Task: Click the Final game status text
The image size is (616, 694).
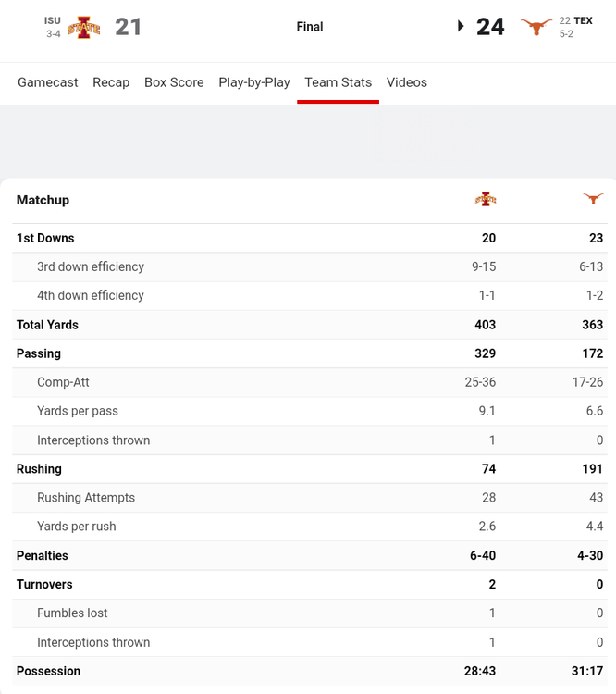Action: pyautogui.click(x=310, y=27)
